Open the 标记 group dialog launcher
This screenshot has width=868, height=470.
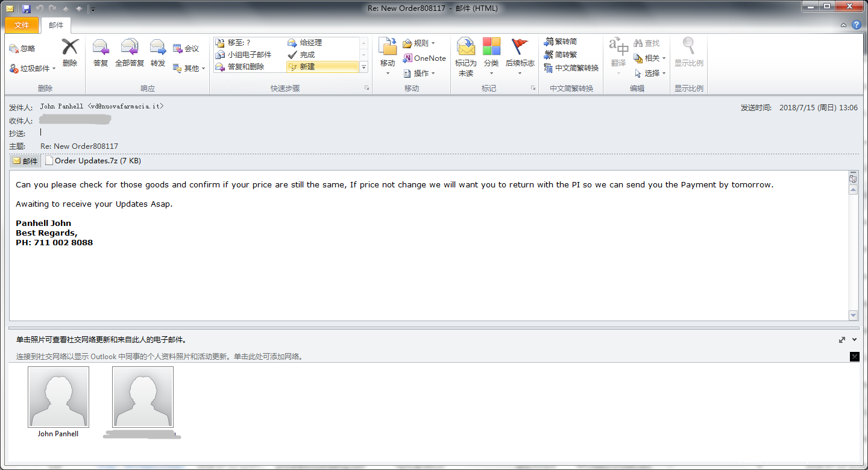[533, 89]
